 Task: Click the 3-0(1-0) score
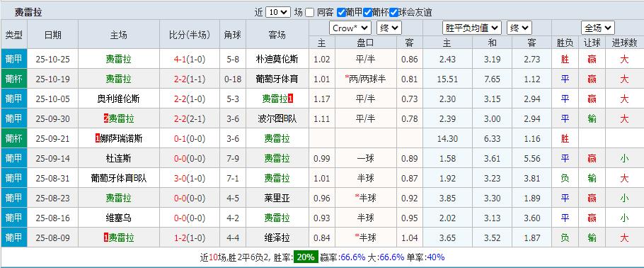190,178
